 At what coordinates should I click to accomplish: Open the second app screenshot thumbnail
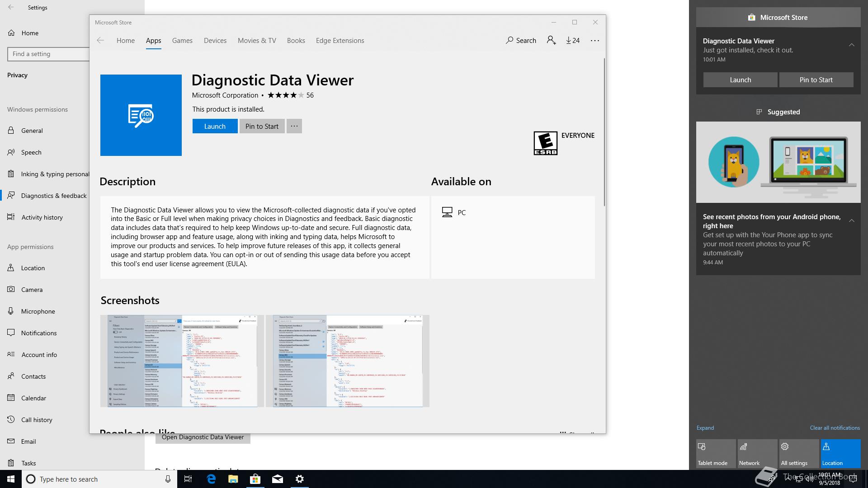click(347, 361)
